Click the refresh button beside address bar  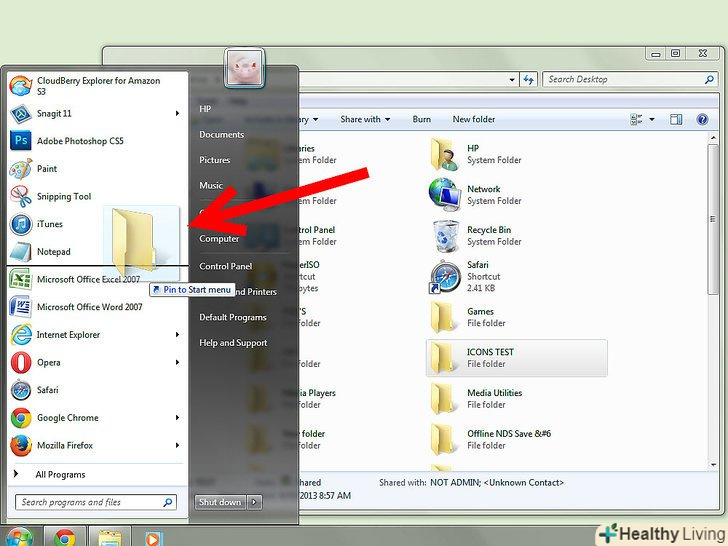click(x=528, y=79)
